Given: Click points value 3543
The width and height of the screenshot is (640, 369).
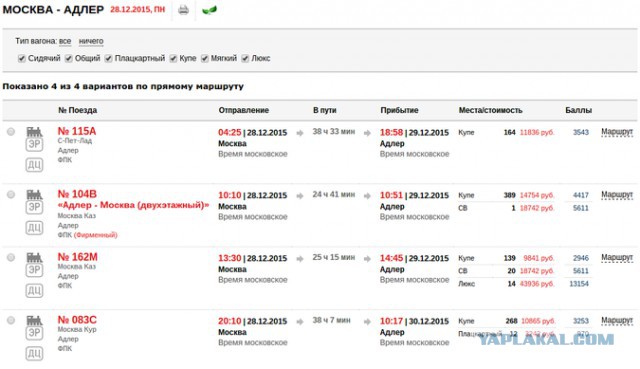Looking at the screenshot, I should pos(581,132).
